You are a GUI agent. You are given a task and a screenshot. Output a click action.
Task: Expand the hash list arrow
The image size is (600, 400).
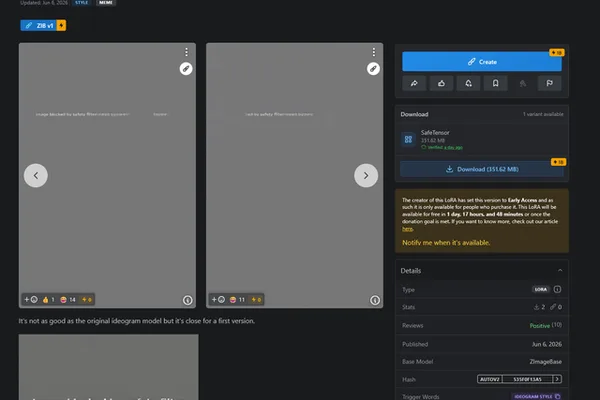(557, 379)
